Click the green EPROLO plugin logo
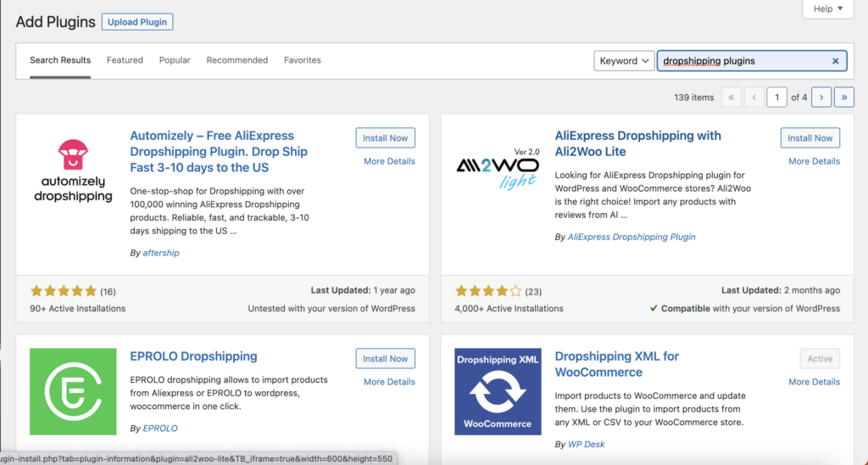This screenshot has height=465, width=868. 73,391
